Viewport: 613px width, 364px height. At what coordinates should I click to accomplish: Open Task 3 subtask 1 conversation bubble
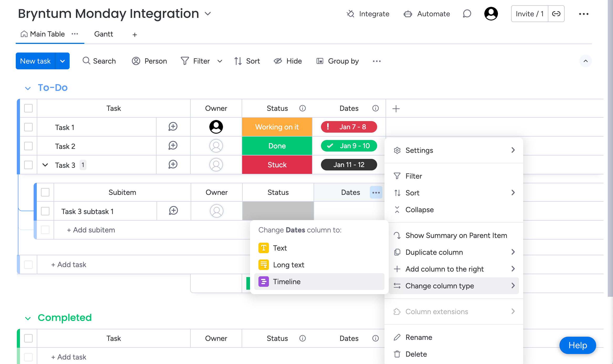(174, 211)
